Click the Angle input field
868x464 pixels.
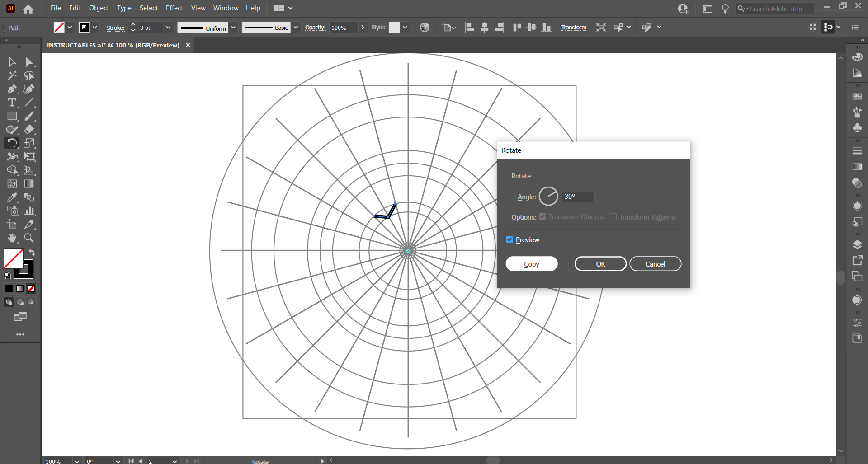point(578,197)
